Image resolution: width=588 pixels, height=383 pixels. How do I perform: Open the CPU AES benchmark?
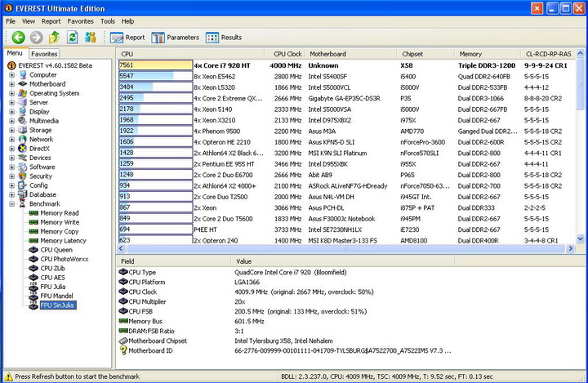(x=52, y=278)
